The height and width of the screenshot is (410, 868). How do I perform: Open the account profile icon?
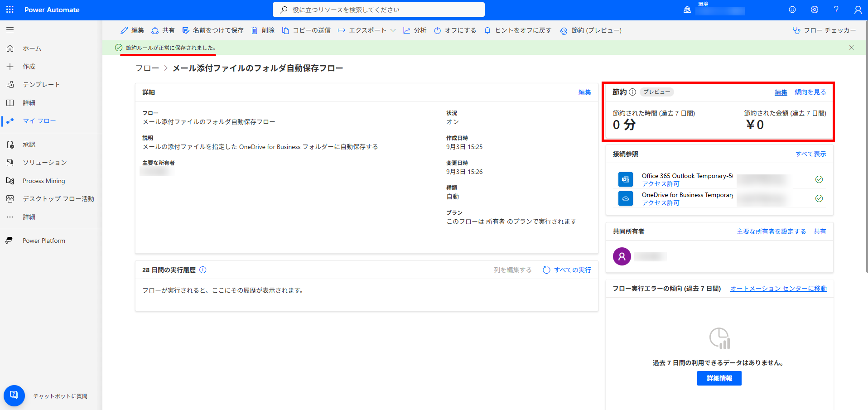point(858,10)
